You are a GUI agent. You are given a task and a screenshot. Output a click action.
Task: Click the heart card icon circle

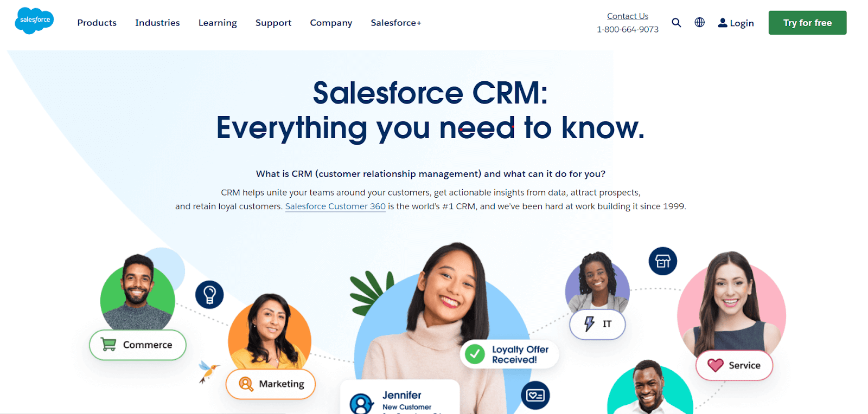tap(535, 396)
